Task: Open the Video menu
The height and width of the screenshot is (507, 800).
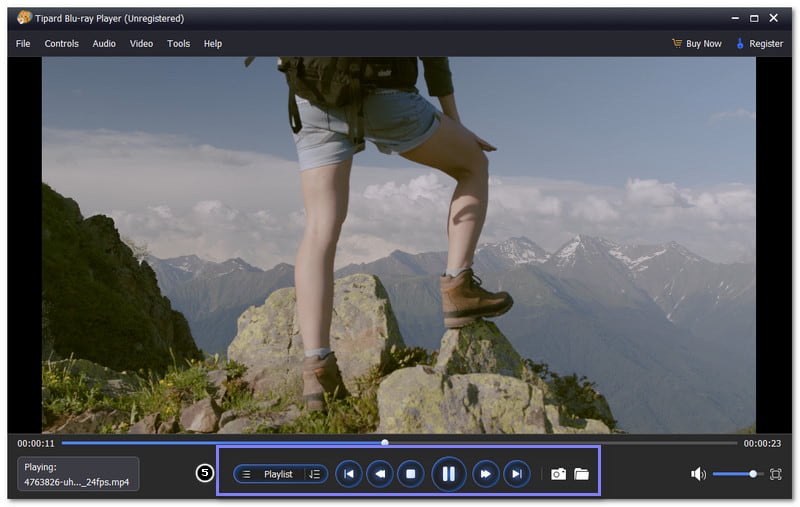Action: coord(141,44)
